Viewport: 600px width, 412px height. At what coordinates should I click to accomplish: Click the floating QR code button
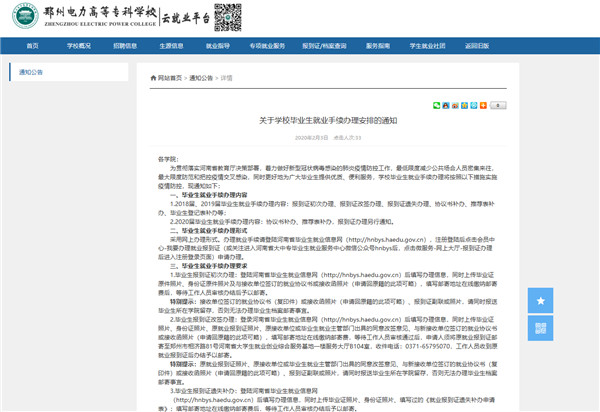[x=540, y=328]
